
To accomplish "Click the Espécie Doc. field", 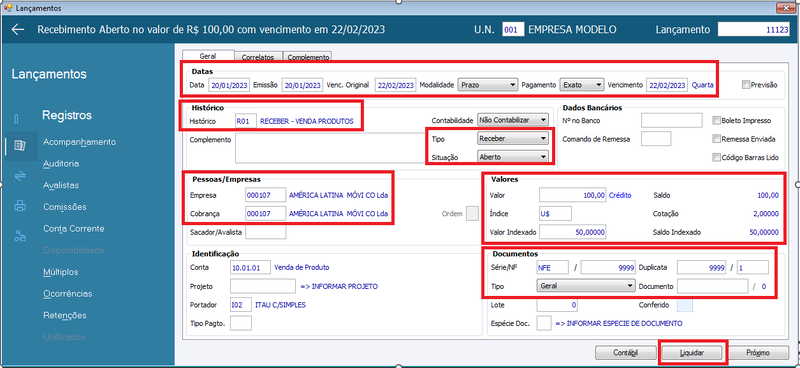I will (x=544, y=323).
